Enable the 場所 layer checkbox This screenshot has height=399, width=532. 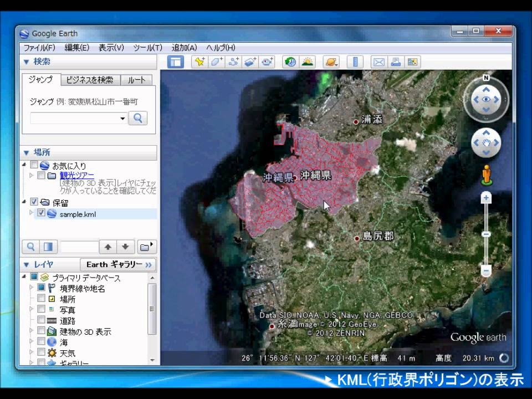[x=41, y=298]
